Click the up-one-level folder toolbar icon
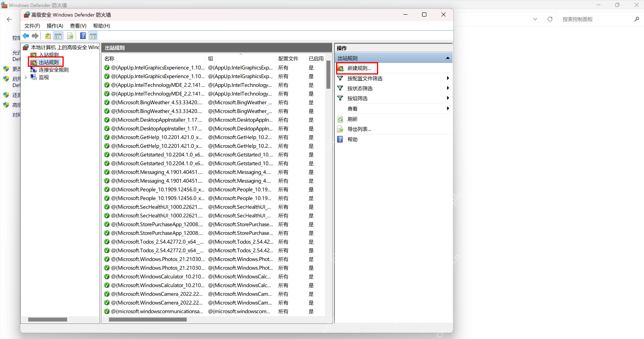This screenshot has height=339, width=644. [x=48, y=36]
